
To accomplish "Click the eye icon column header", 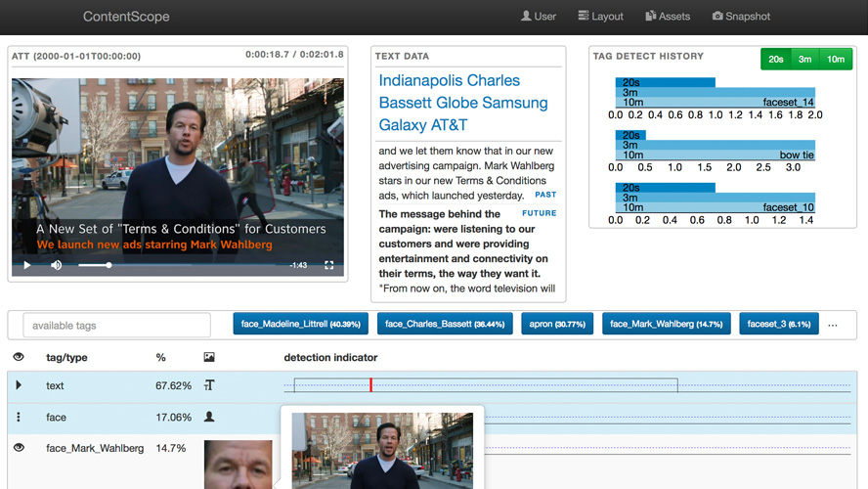I will (19, 358).
